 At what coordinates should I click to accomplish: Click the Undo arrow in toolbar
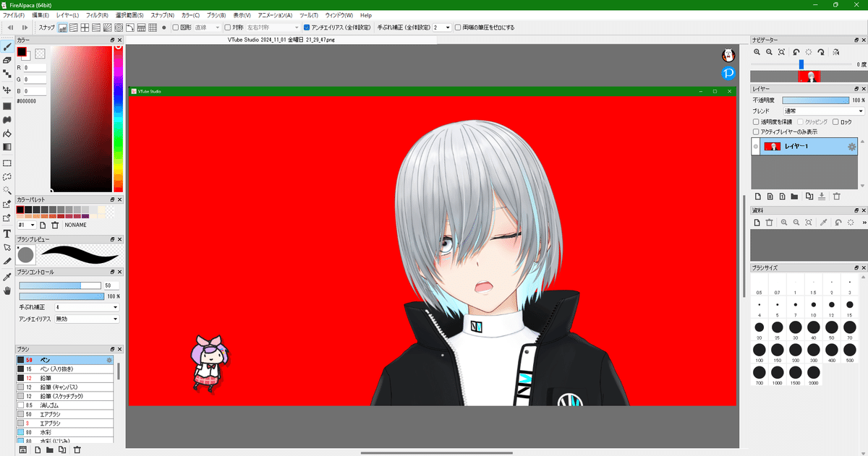[x=10, y=27]
